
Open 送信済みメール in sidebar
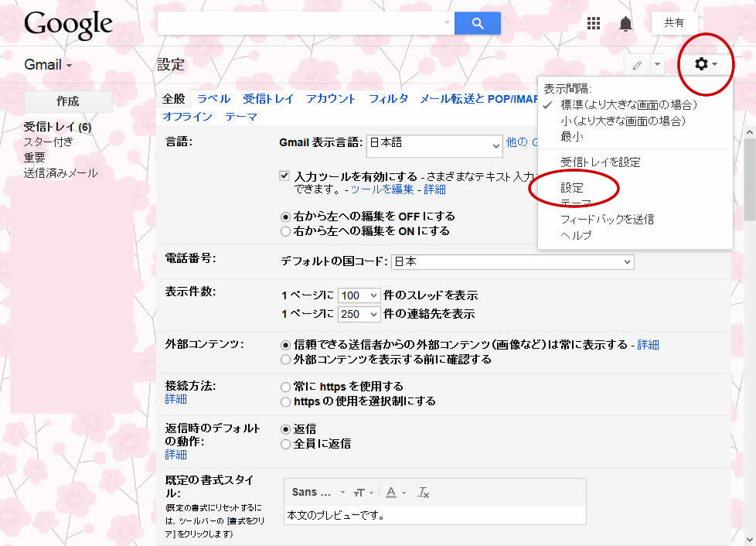pos(61,172)
